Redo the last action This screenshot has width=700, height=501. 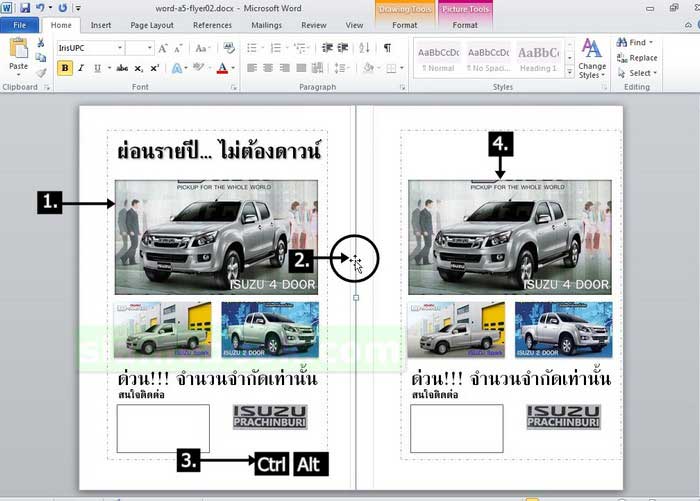click(x=62, y=8)
